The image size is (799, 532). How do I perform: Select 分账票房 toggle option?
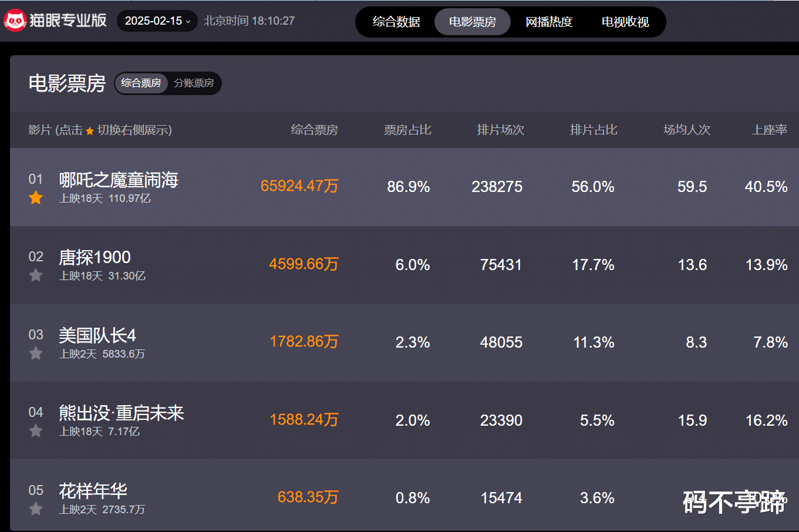(x=194, y=83)
